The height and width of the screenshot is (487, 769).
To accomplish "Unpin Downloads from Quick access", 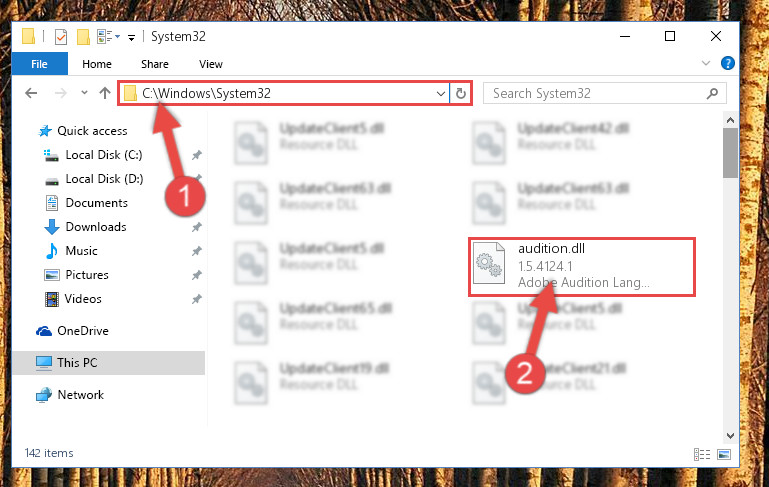I will (197, 227).
